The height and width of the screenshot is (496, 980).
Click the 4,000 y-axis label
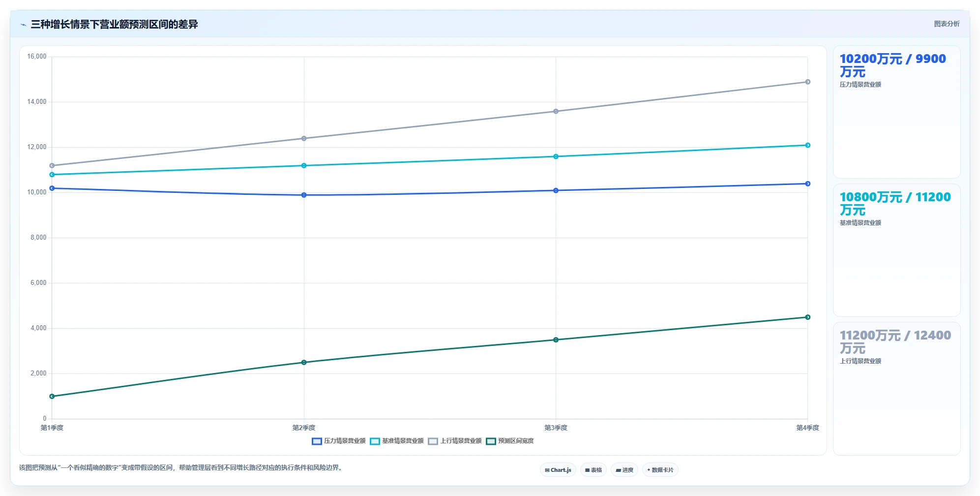pyautogui.click(x=39, y=328)
